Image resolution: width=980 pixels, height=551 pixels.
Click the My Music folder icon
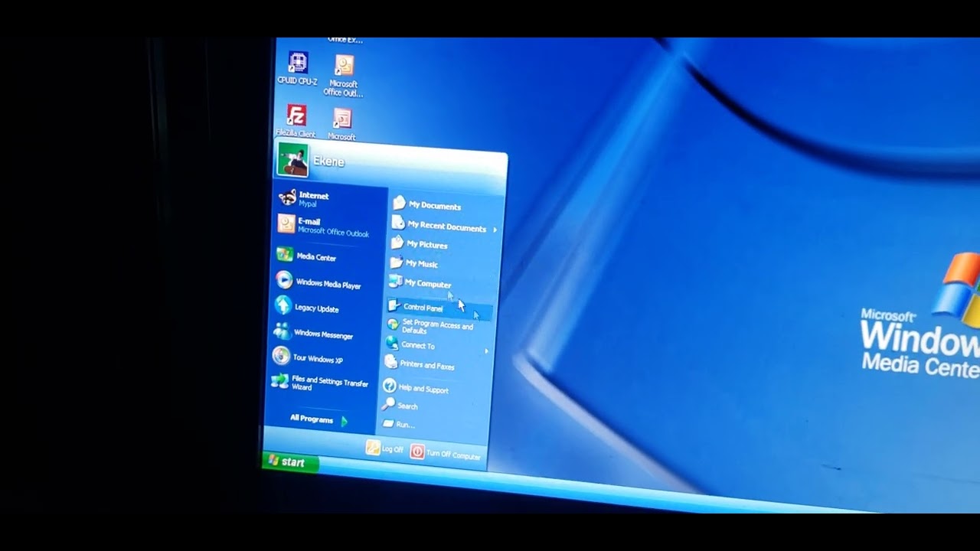point(396,262)
